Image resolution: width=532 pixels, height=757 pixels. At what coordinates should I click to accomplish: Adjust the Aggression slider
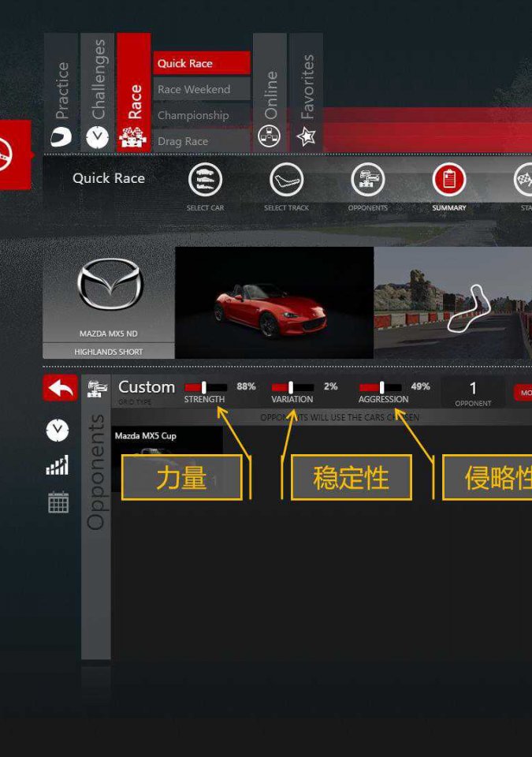click(x=381, y=387)
